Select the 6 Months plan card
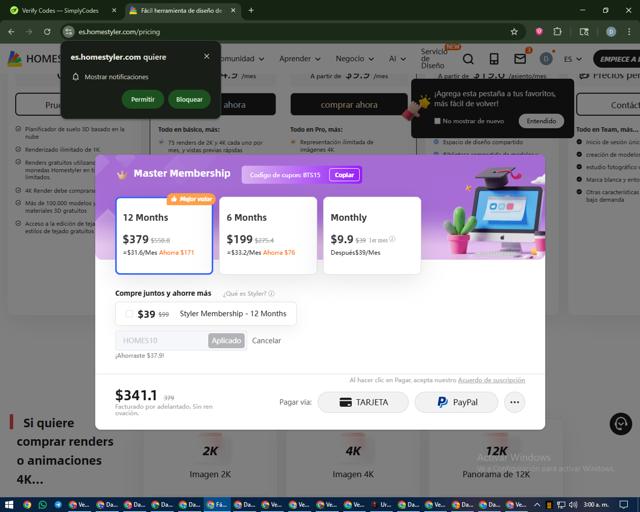 pyautogui.click(x=268, y=236)
